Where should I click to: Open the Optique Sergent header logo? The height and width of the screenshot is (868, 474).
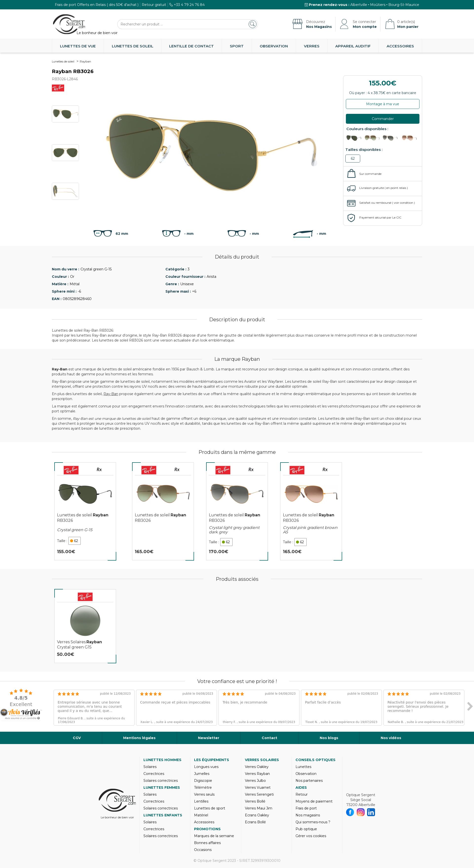69,24
